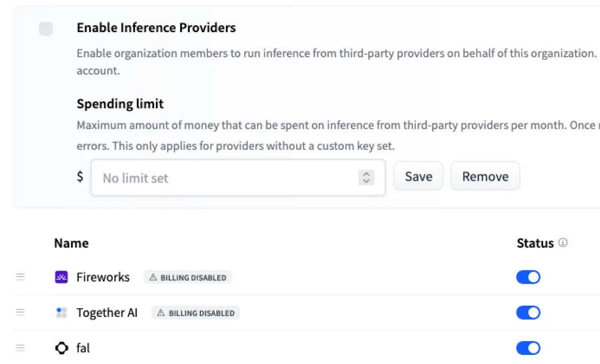Open the Status column info tooltip icon

pos(562,242)
